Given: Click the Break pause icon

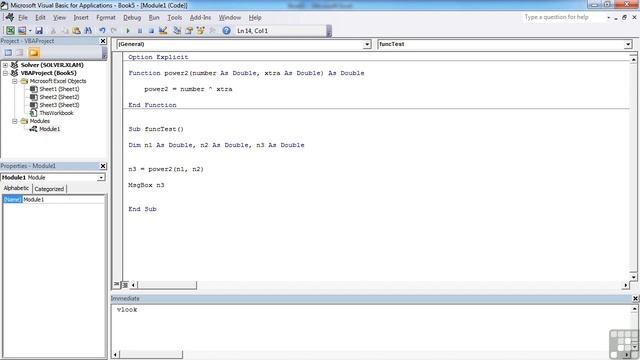Looking at the screenshot, I should coord(140,31).
